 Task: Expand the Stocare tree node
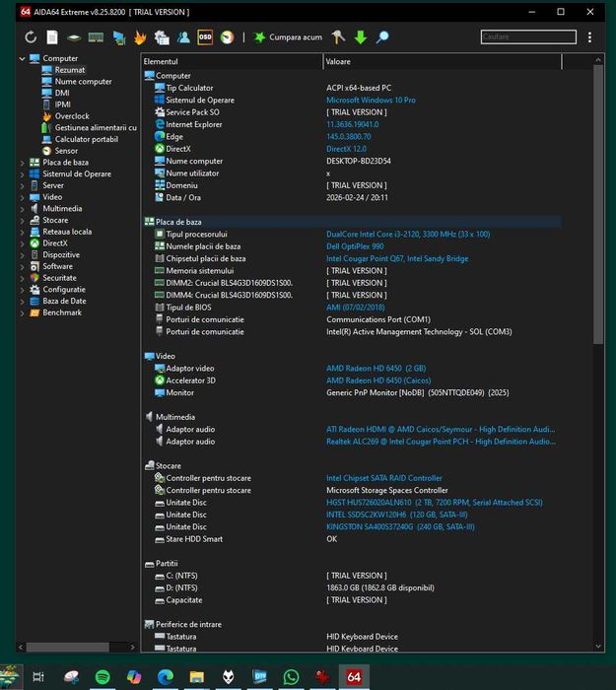click(x=22, y=221)
